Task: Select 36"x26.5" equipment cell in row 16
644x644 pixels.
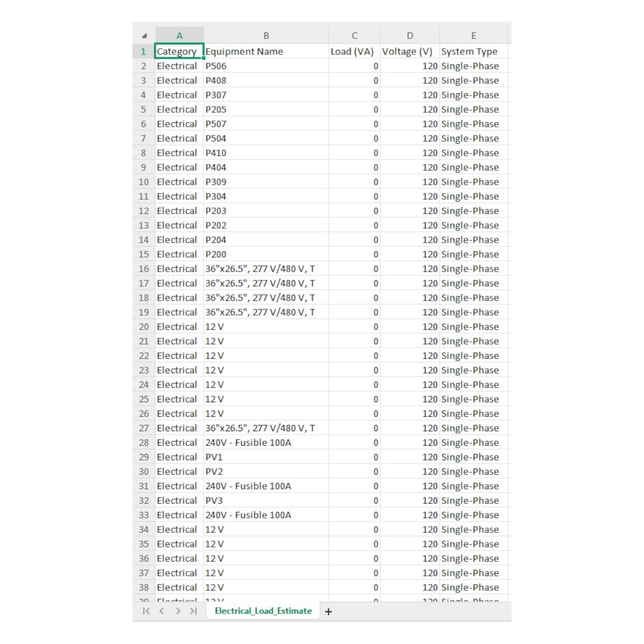Action: tap(266, 269)
